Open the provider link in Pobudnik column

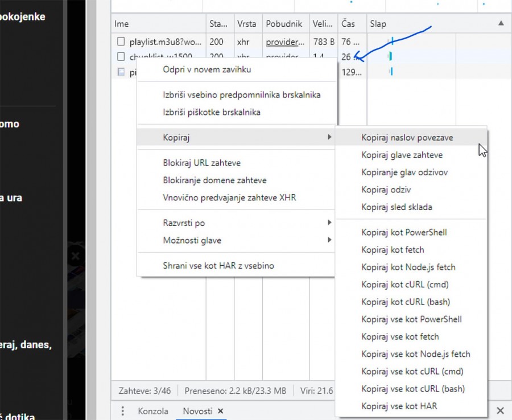click(x=284, y=42)
